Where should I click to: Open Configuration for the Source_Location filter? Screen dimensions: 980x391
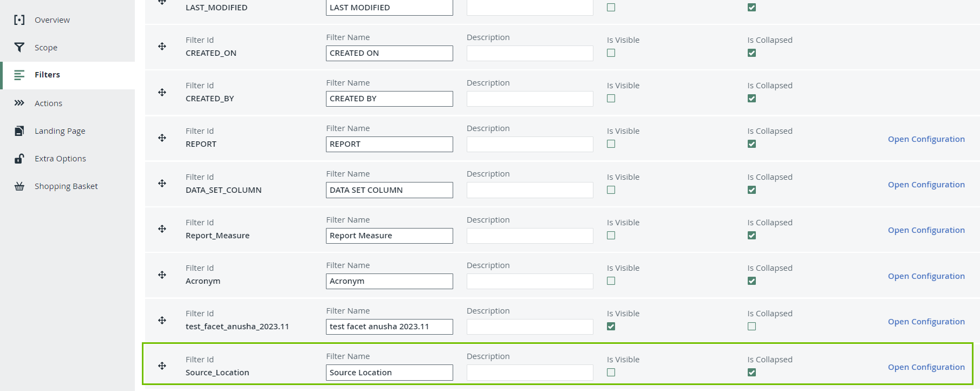[x=926, y=367]
